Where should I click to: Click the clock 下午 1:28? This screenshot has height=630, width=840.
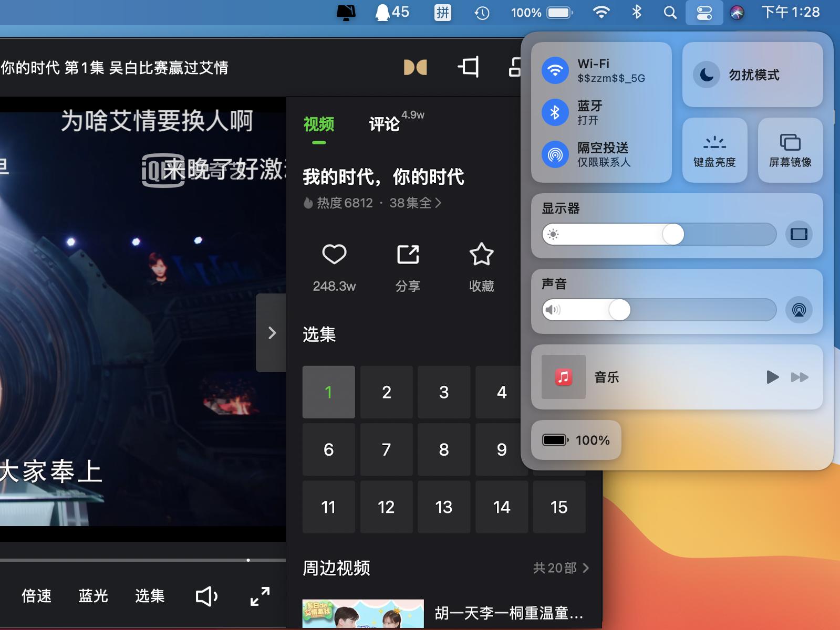790,12
